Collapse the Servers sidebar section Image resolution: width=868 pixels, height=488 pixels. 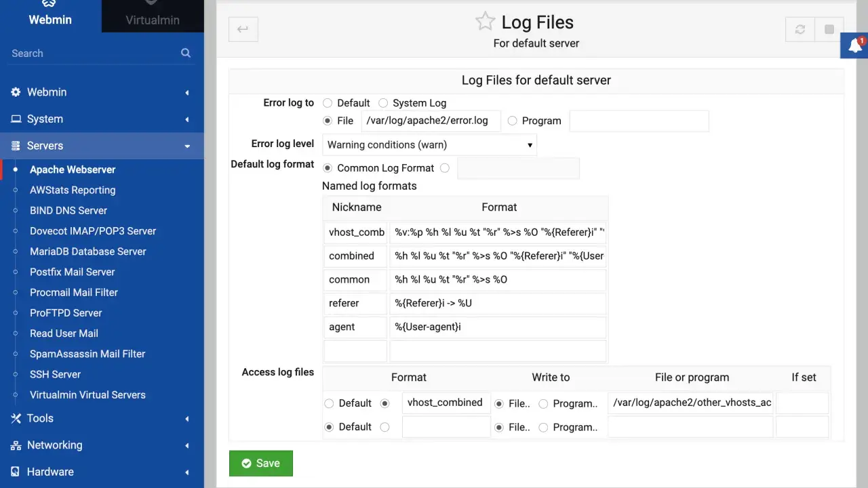tap(187, 146)
